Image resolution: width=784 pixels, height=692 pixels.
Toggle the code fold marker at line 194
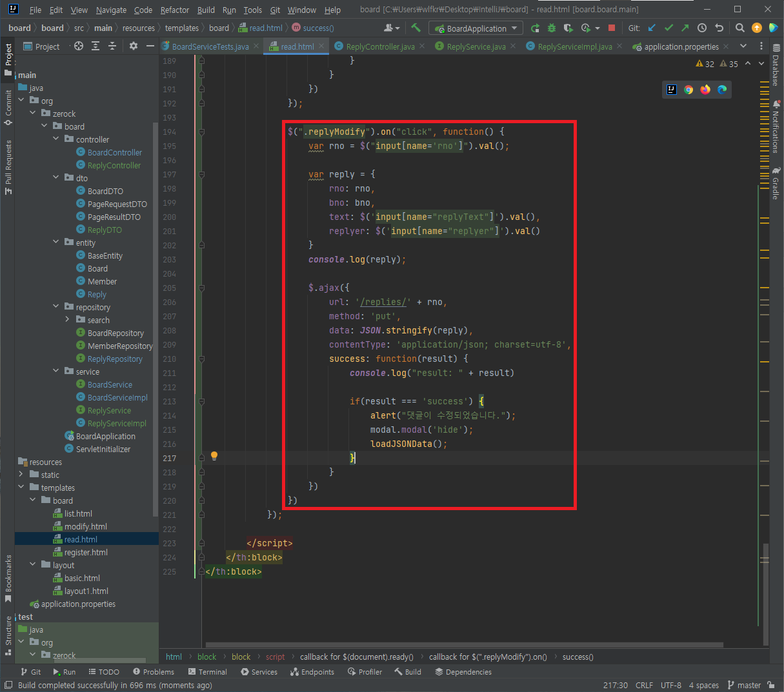201,132
